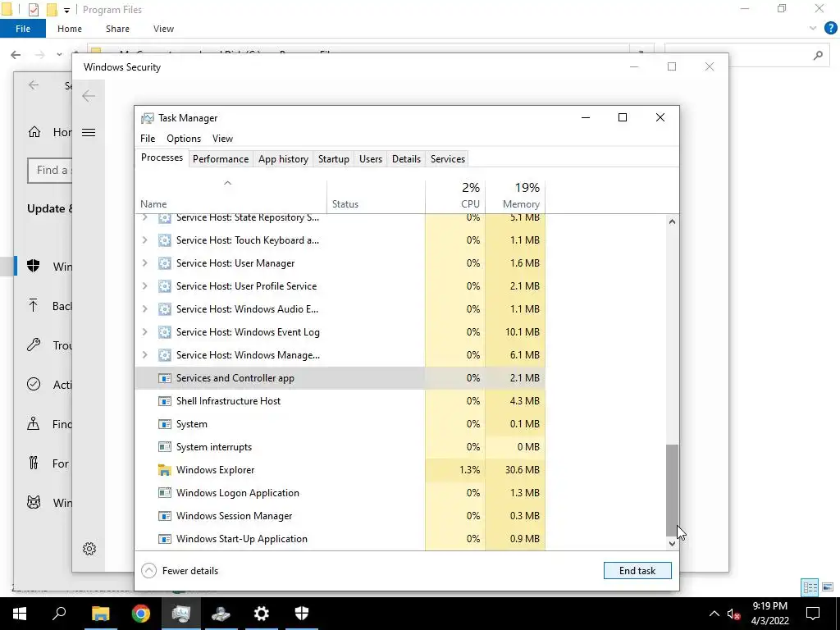
Task: Switch to the Startup tab
Action: (x=334, y=159)
